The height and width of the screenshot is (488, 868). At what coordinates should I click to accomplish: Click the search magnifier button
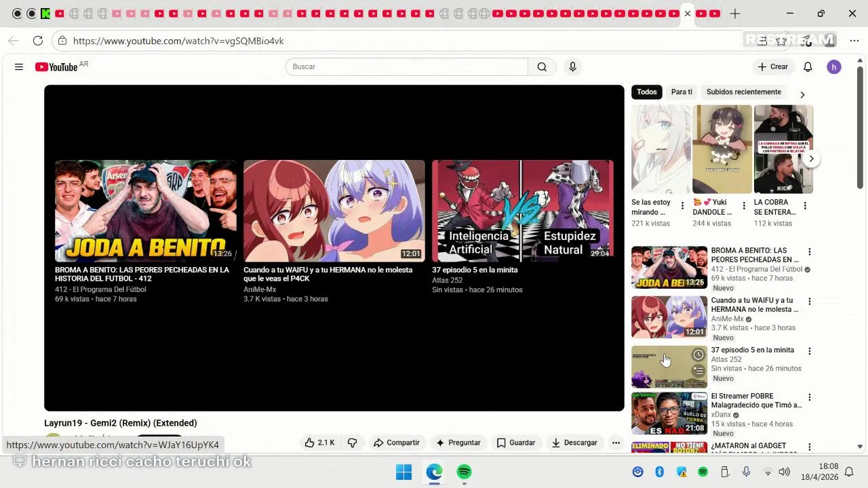pos(542,66)
